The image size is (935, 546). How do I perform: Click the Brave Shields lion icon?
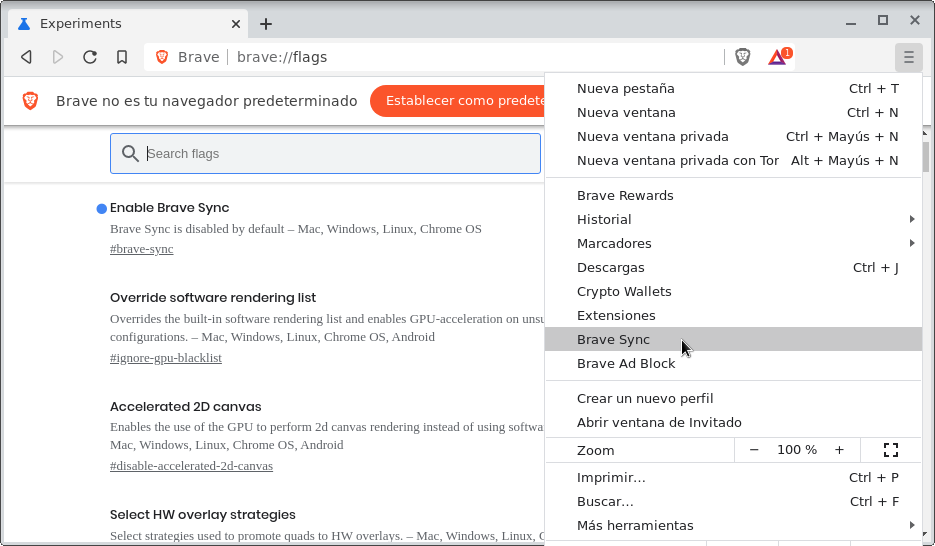click(742, 57)
